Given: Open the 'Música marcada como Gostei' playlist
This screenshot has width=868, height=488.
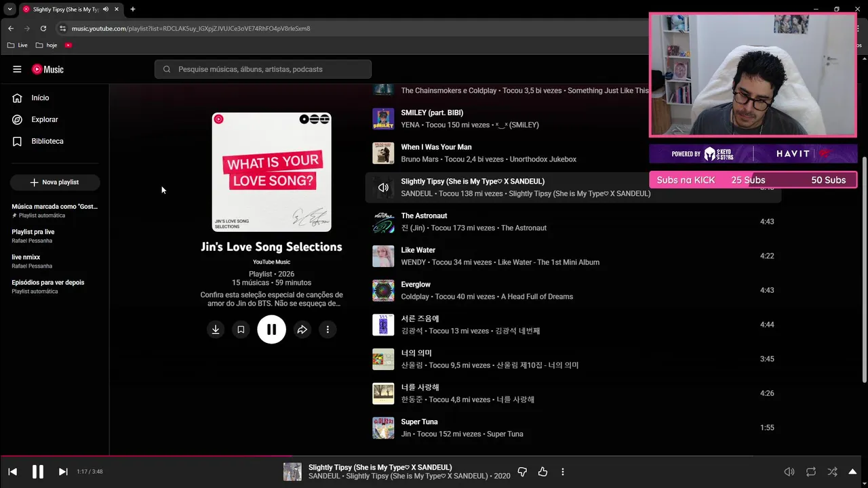Looking at the screenshot, I should tap(54, 210).
